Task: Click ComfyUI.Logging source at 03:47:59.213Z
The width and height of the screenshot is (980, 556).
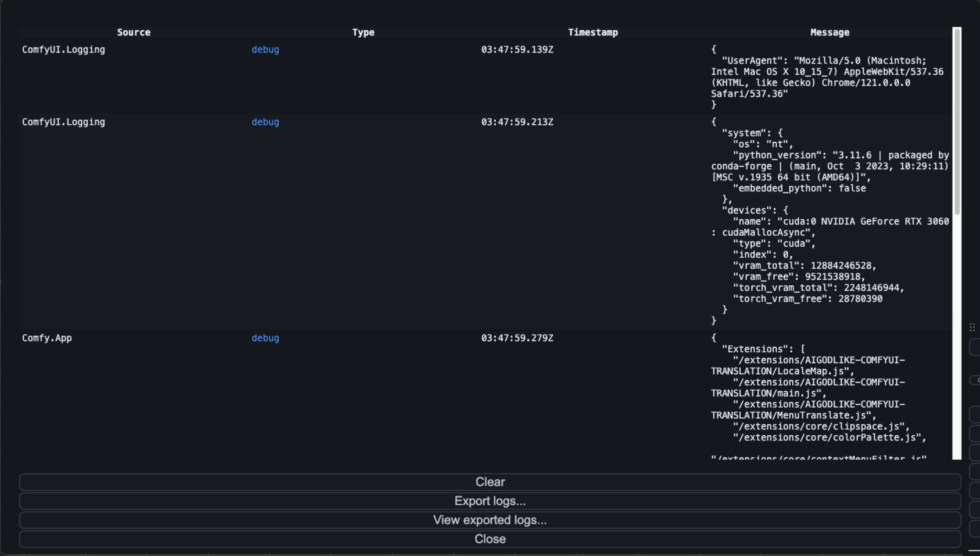Action: click(63, 122)
